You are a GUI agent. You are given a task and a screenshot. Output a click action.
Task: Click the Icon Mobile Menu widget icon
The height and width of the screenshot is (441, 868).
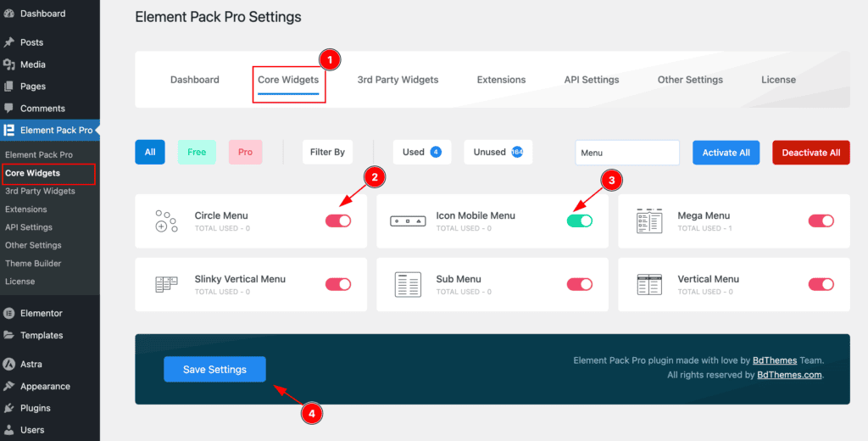[x=408, y=221]
